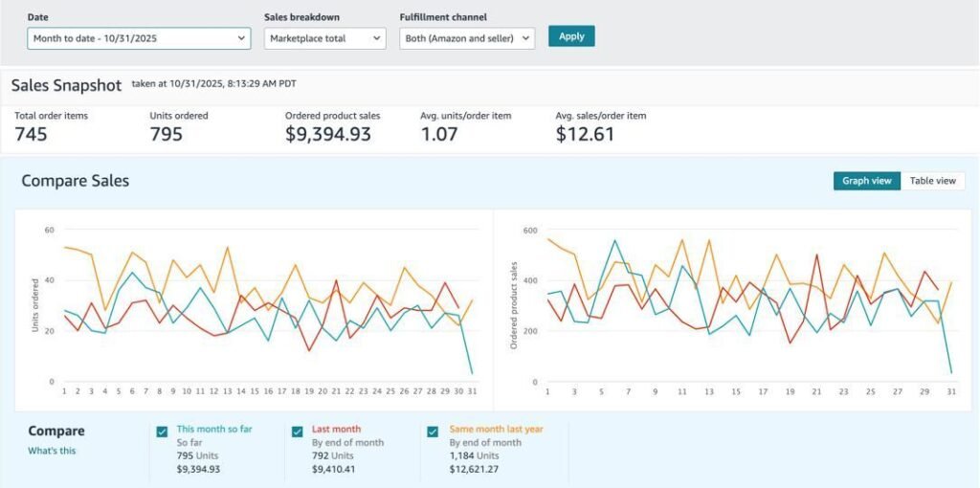Switch to Table view tab
The width and height of the screenshot is (980, 488).
pyautogui.click(x=932, y=181)
